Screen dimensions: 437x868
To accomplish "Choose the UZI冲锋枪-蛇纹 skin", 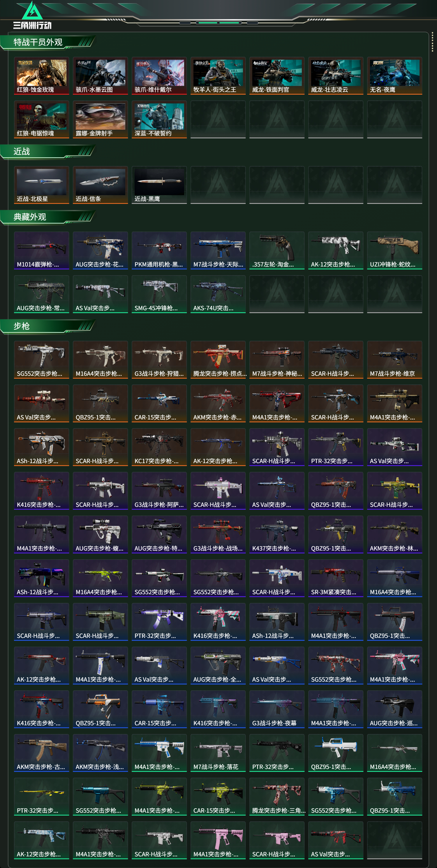I will click(394, 250).
